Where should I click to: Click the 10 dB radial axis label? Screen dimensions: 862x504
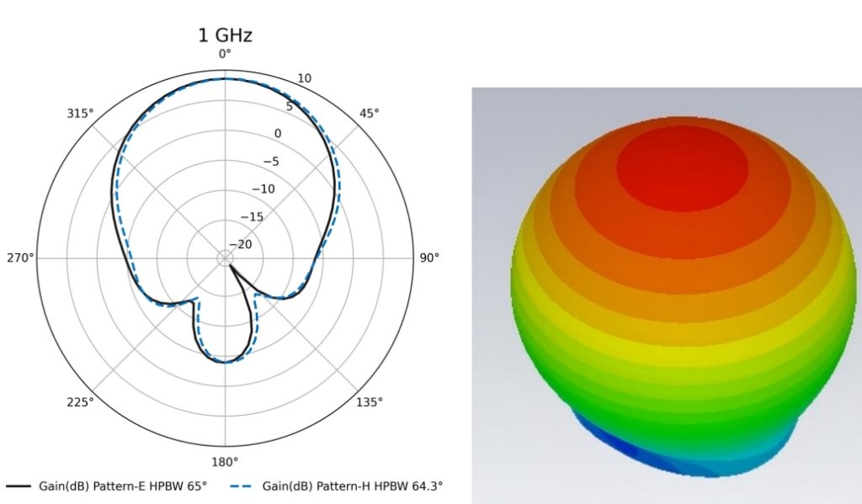[x=304, y=79]
